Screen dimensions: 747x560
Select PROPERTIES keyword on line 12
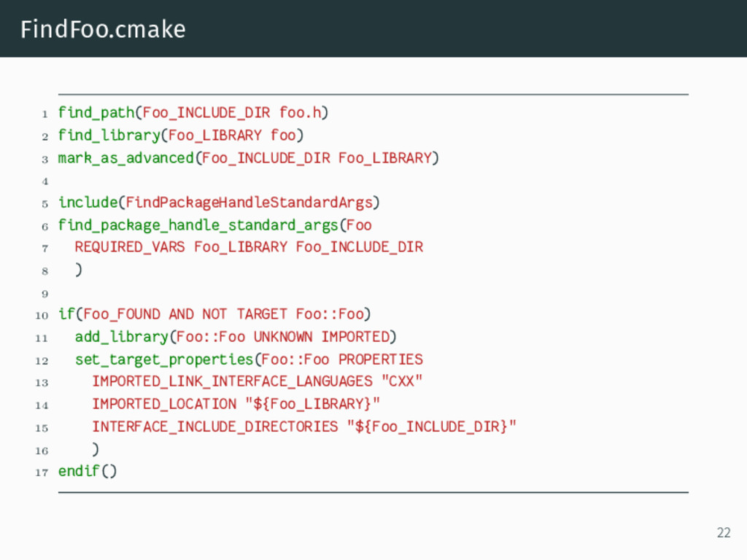[381, 359]
